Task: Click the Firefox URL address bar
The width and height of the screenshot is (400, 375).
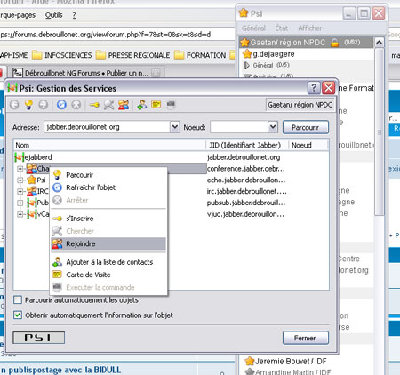Action: [117, 34]
